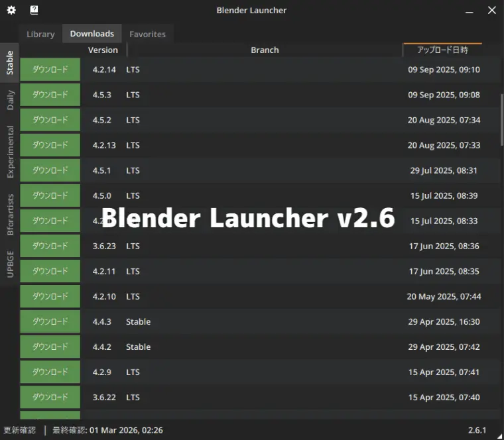Download Blender 4.4.3 Stable build

(50, 321)
